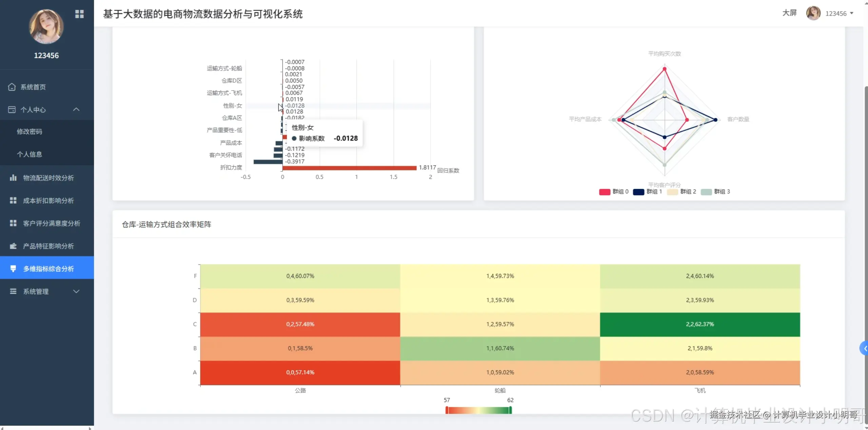Select the 客户评分满意度分析 menu item
The height and width of the screenshot is (430, 868).
[52, 223]
